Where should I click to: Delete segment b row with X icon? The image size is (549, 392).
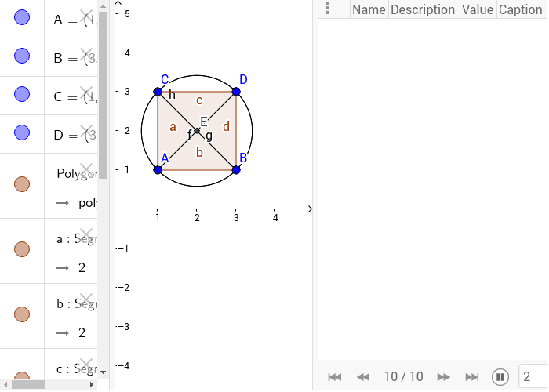(86, 299)
